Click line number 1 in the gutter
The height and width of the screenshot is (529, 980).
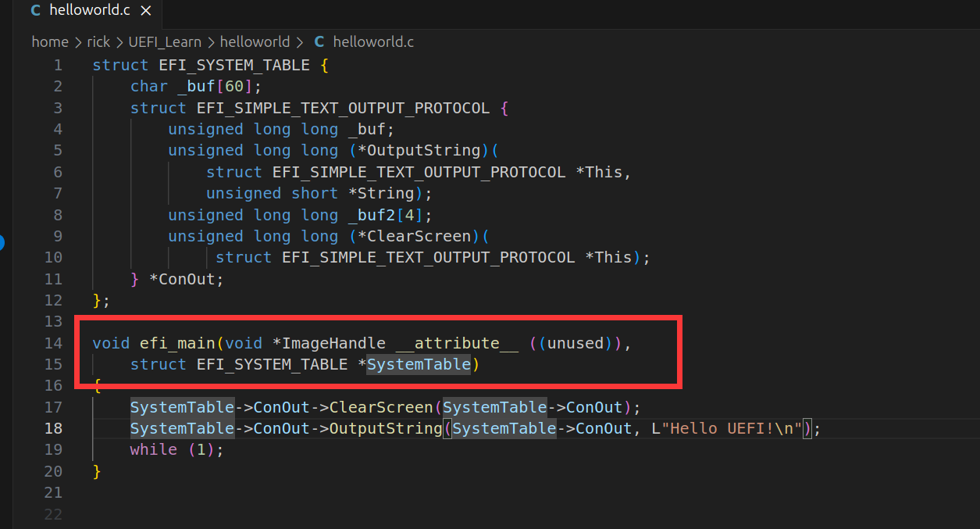(x=58, y=65)
